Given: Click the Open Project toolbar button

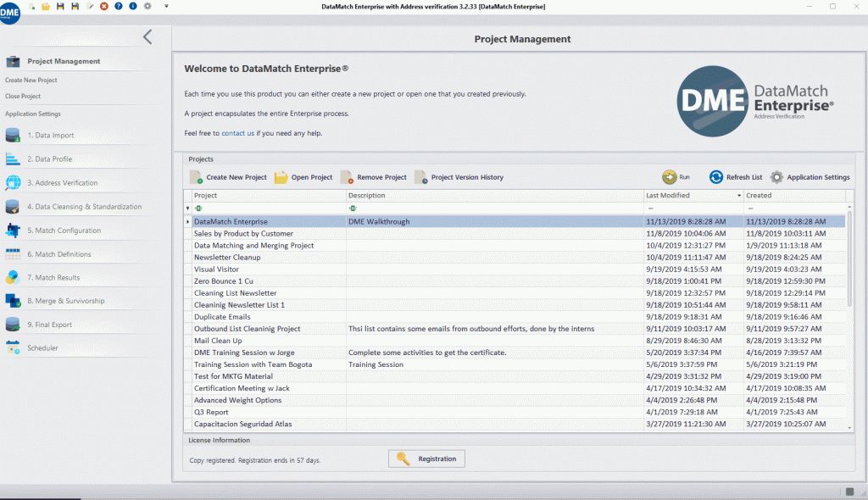Looking at the screenshot, I should tap(303, 177).
